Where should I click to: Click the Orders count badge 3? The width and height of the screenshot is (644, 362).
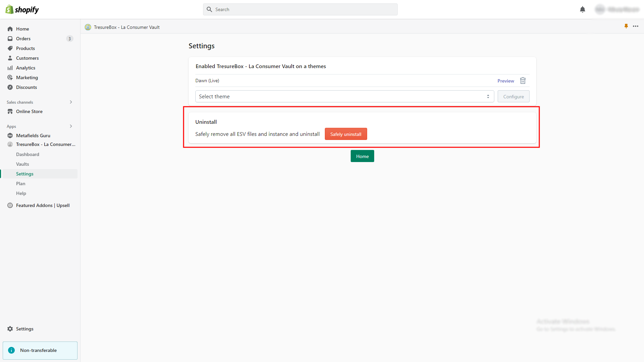pyautogui.click(x=70, y=39)
